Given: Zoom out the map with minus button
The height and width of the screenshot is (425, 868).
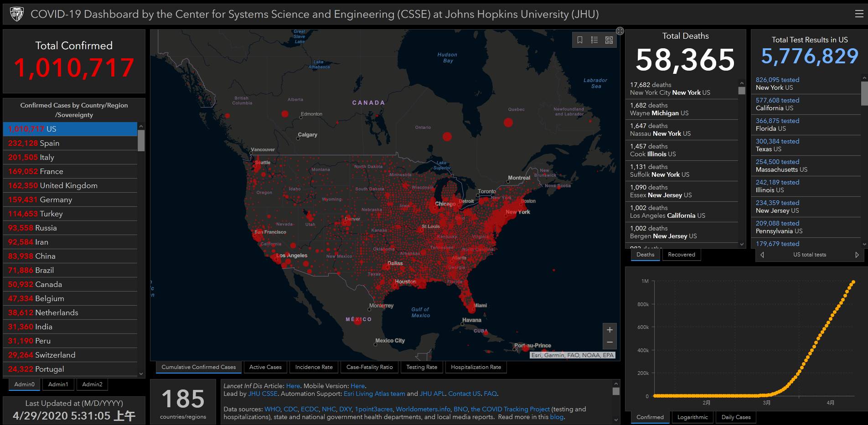Looking at the screenshot, I should coord(610,343).
